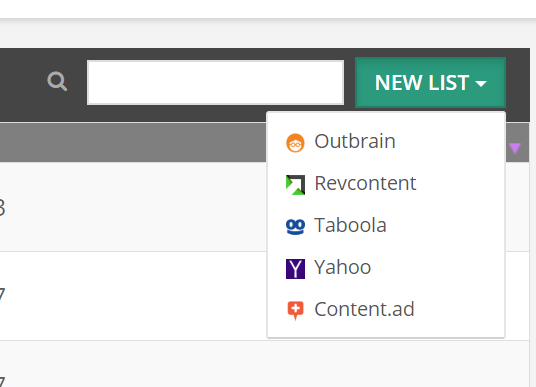The height and width of the screenshot is (387, 536).
Task: Select the bottom partially visible table row
Action: tap(265, 364)
